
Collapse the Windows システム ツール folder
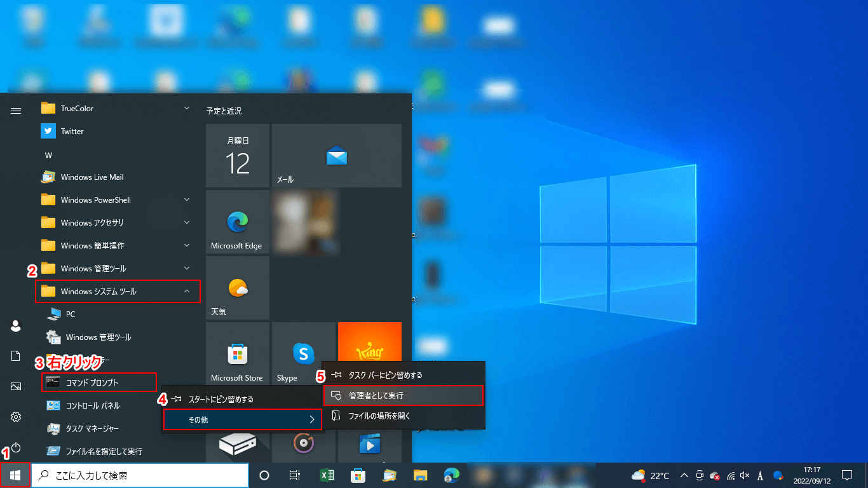coord(118,291)
